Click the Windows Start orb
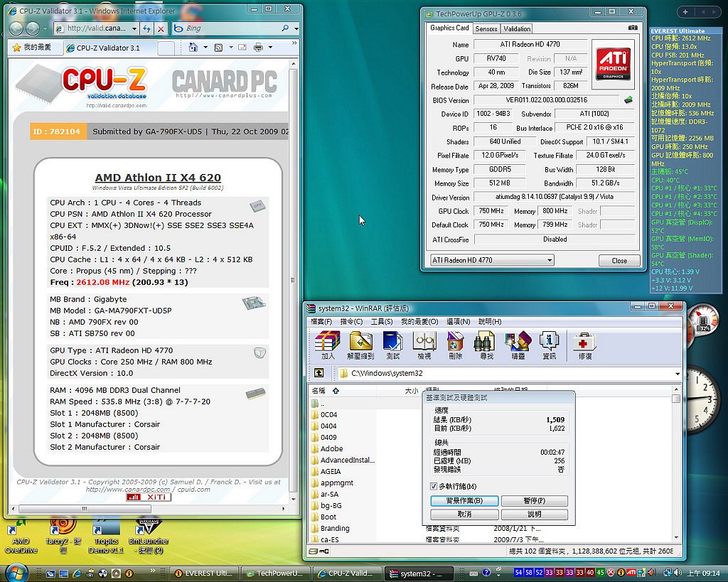Screen dimensions: 728x582 (x=17, y=573)
